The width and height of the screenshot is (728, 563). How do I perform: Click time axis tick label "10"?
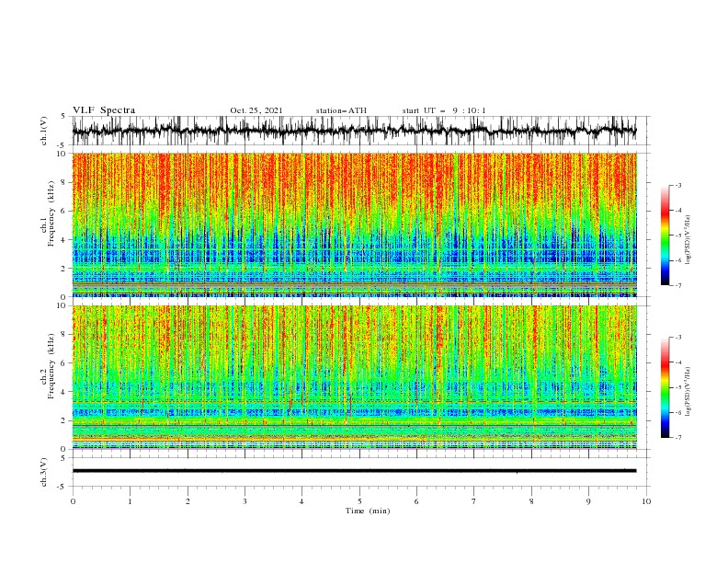[646, 501]
